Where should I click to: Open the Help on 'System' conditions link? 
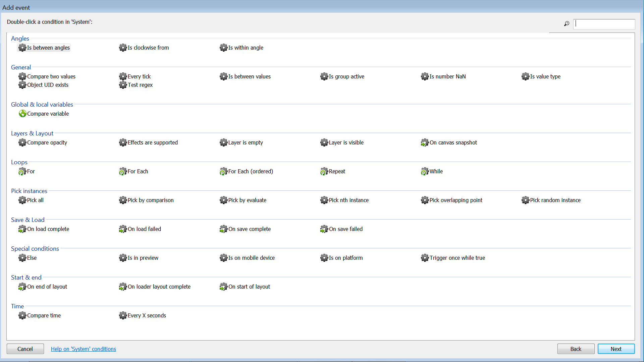coord(84,349)
